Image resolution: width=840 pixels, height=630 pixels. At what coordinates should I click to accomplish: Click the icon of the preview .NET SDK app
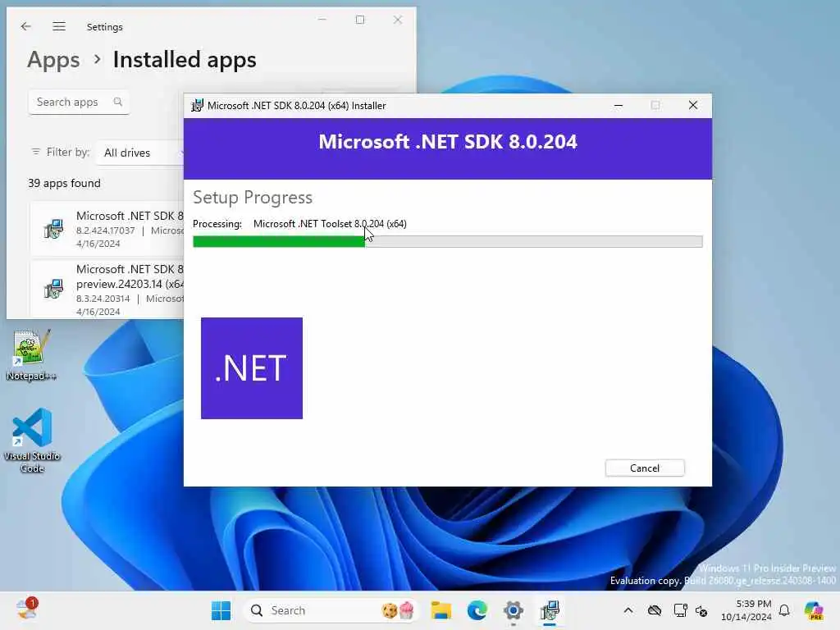point(53,290)
